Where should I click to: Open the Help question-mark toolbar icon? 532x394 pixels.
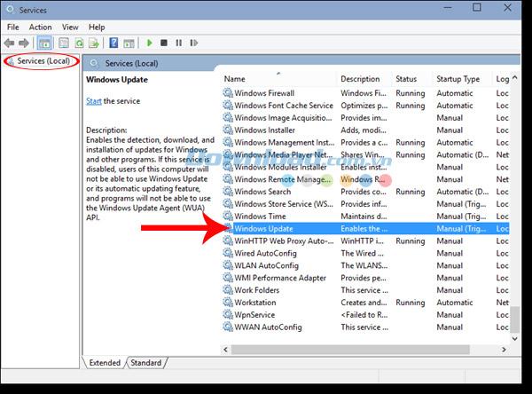point(113,43)
